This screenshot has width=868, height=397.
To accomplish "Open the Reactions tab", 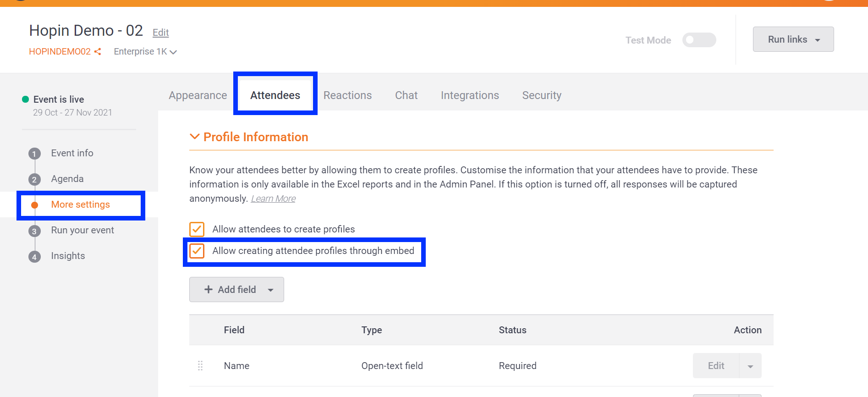I will 347,95.
